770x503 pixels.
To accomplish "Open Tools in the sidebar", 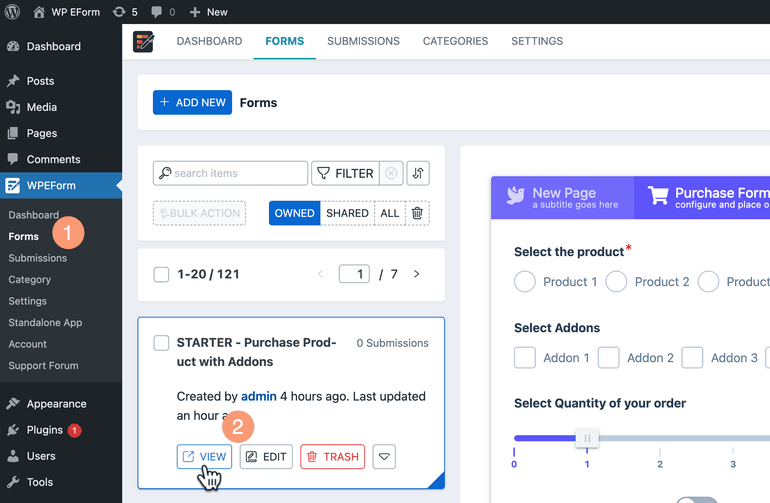I will coord(40,482).
